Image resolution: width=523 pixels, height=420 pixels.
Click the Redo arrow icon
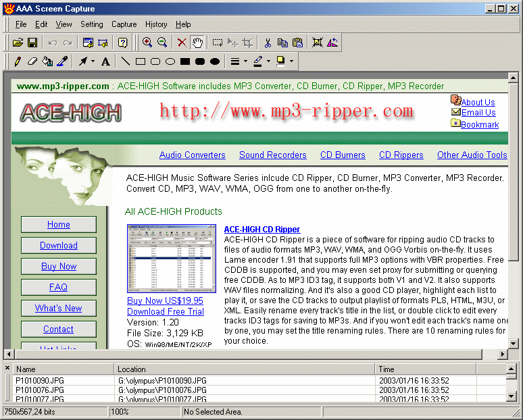pyautogui.click(x=68, y=43)
